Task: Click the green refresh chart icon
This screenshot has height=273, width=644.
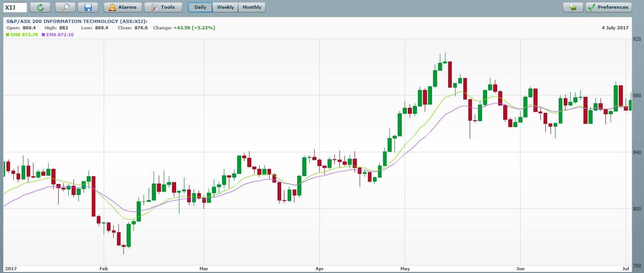Action: point(40,7)
